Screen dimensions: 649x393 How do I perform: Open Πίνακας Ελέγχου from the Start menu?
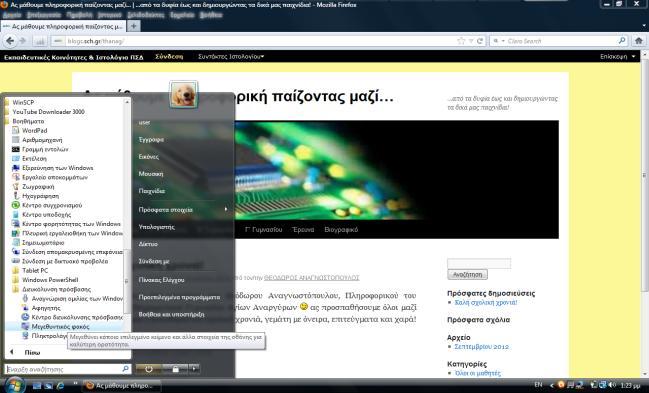(x=161, y=280)
